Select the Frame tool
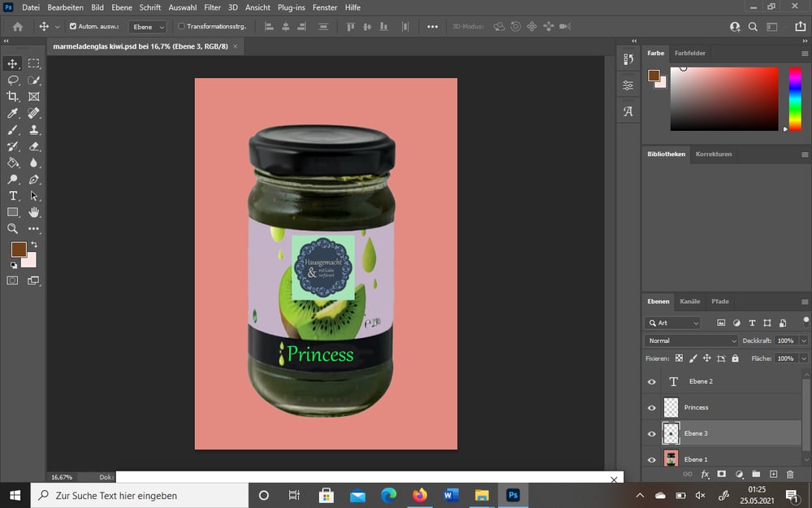 (33, 97)
